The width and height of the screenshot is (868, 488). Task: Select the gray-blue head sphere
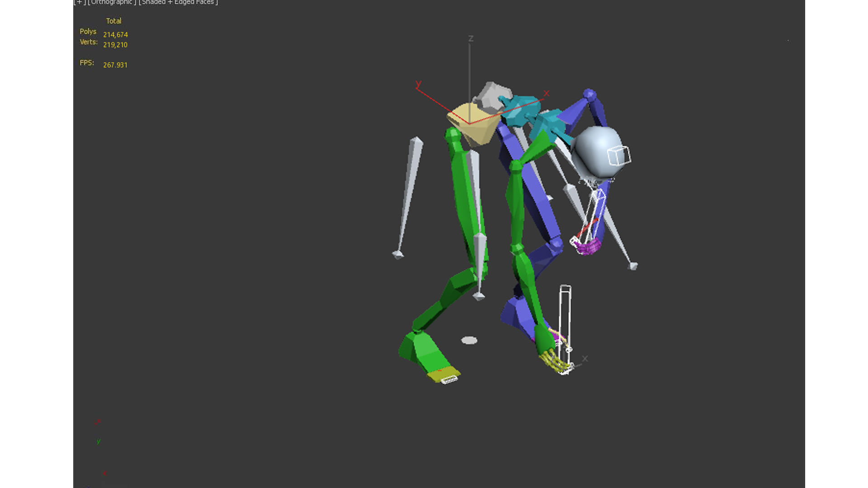[594, 151]
